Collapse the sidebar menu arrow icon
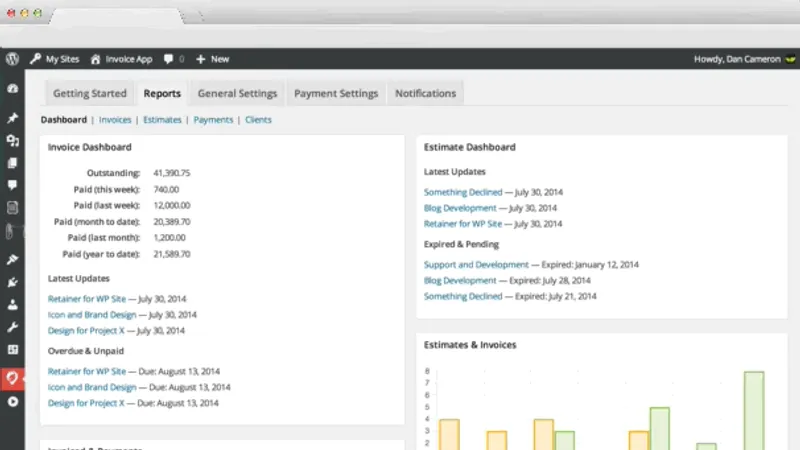The height and width of the screenshot is (450, 800). pos(13,402)
